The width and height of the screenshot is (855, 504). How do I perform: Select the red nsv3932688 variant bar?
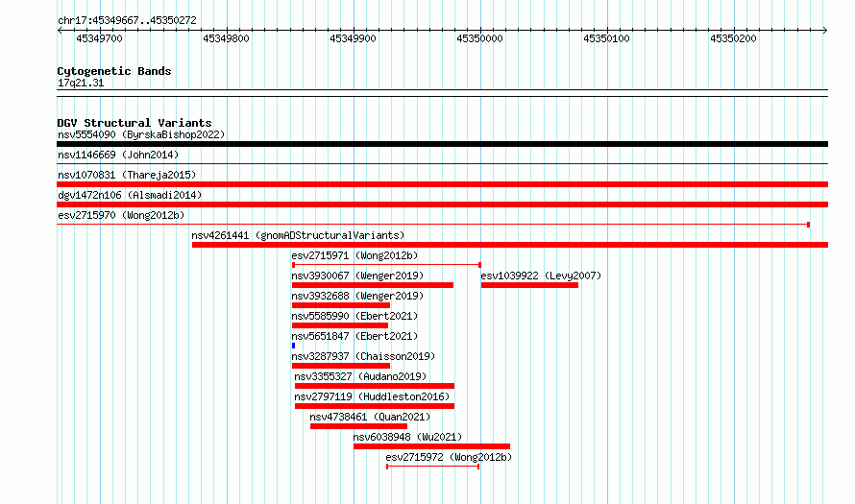(341, 305)
